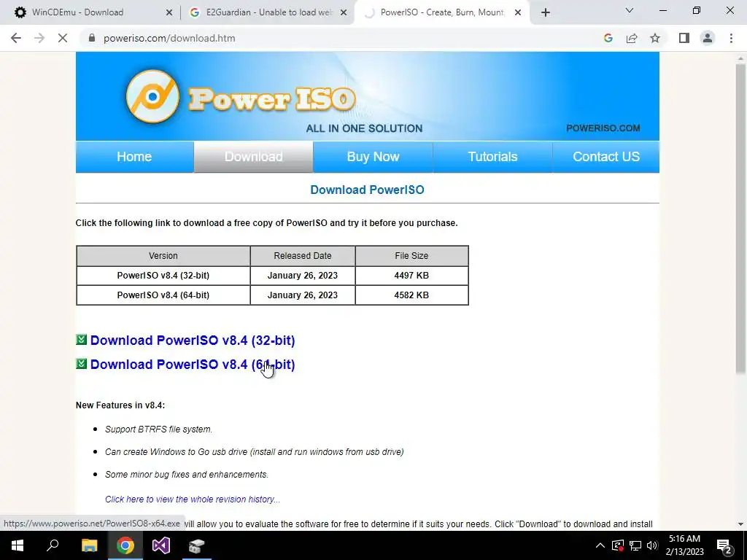Click the Download PowerISO v8.4 (32-bit) link
The image size is (747, 560).
[x=193, y=341]
